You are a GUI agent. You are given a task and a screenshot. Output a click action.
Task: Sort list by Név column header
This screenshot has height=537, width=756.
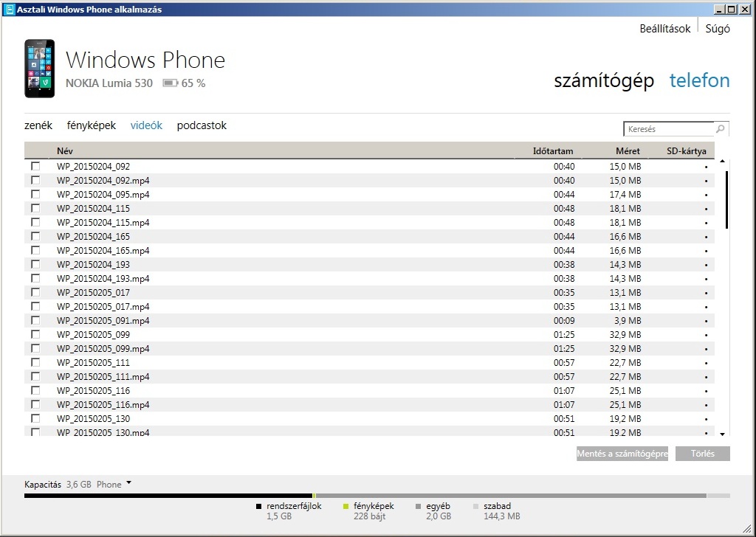(65, 150)
